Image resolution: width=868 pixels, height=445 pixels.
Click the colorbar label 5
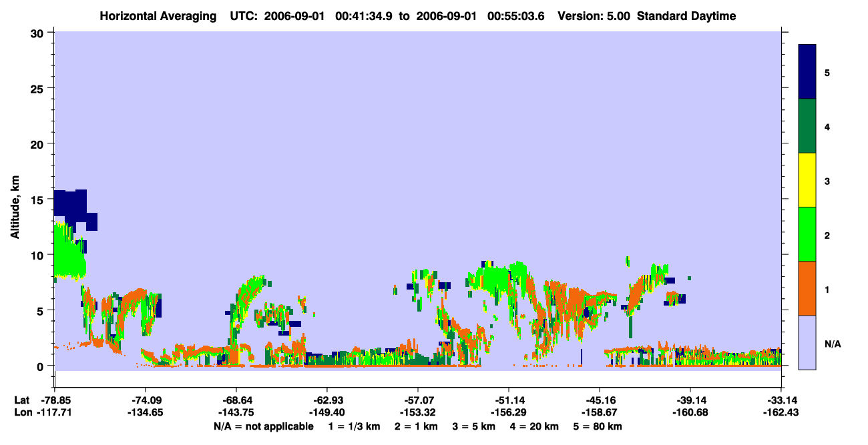[827, 72]
